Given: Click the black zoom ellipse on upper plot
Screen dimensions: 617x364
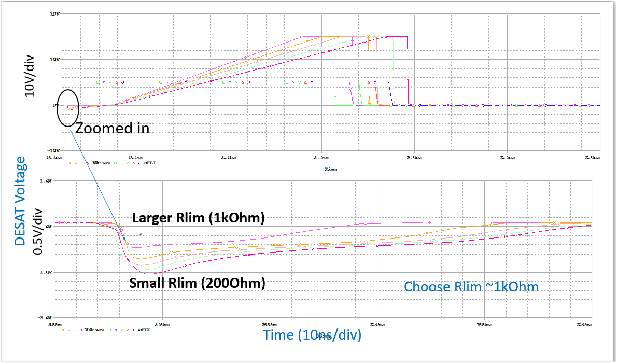Looking at the screenshot, I should [68, 107].
